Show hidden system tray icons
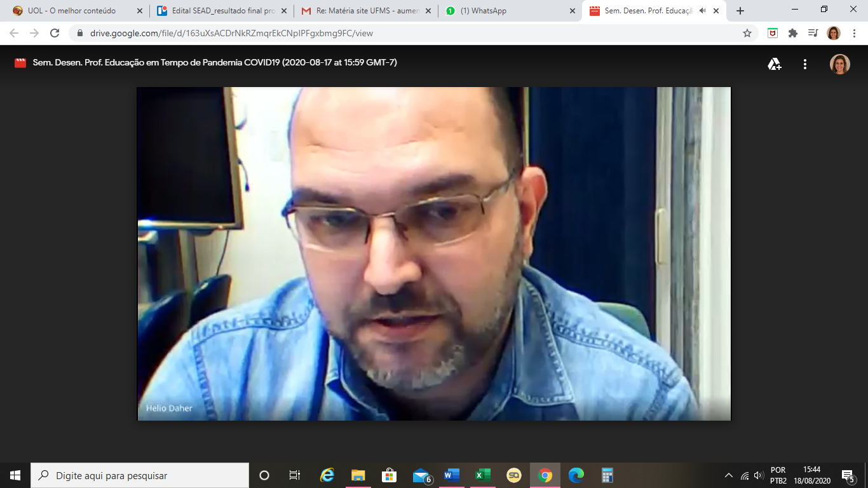This screenshot has height=488, width=868. pos(729,475)
